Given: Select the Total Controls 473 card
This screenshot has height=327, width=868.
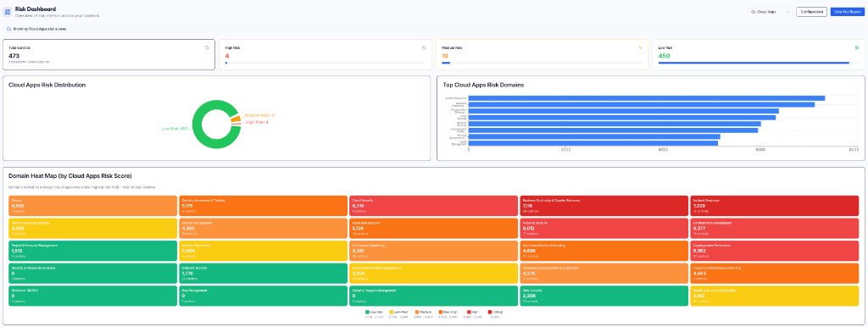Looking at the screenshot, I should (x=109, y=55).
